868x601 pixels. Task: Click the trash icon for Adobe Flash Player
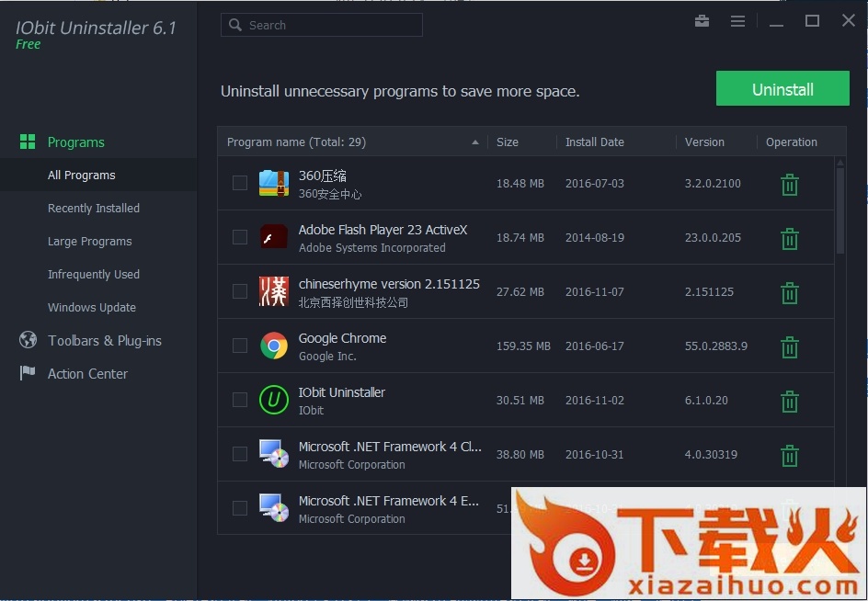790,239
